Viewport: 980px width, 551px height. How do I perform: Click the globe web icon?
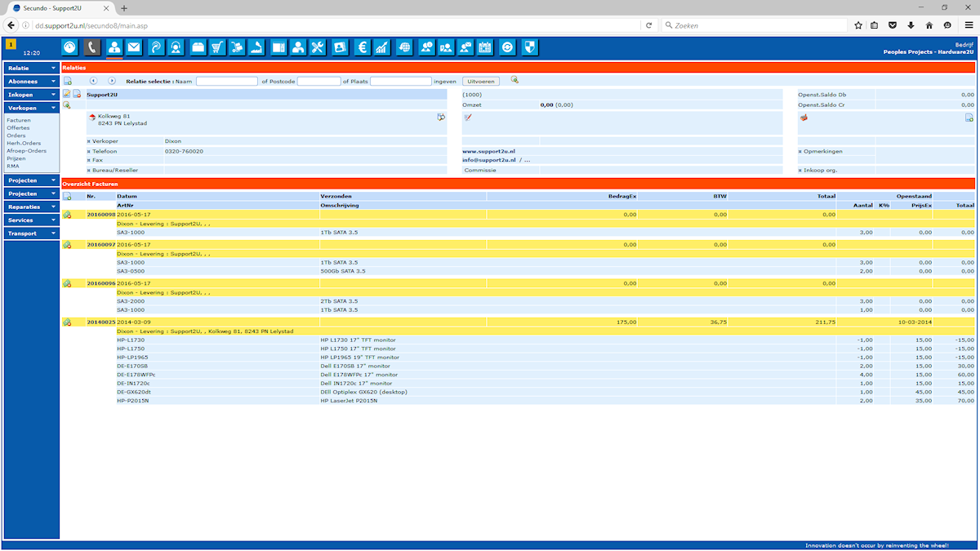(x=404, y=47)
